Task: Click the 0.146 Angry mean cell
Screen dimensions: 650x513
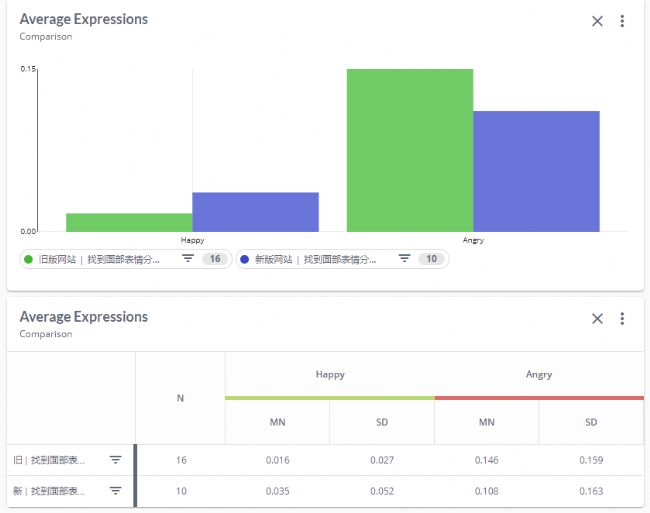Action: click(x=486, y=460)
